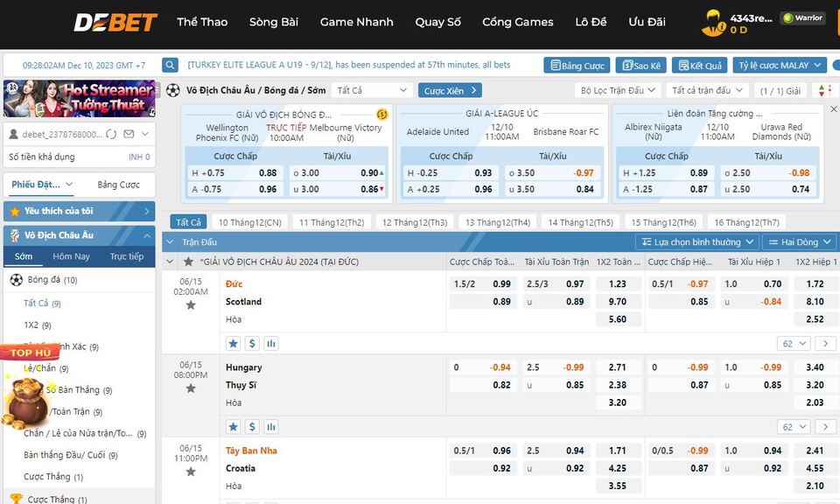Click the Cược Xiên button
The image size is (840, 504).
[x=450, y=90]
